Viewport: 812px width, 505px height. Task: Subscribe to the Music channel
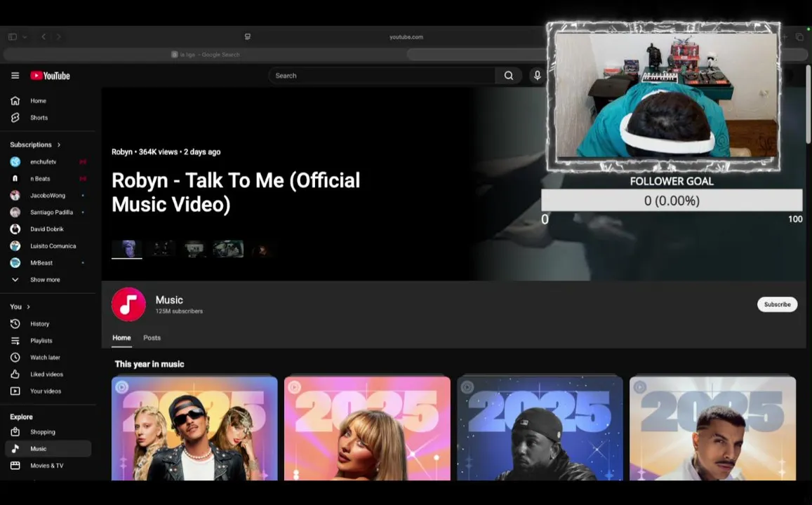778,304
